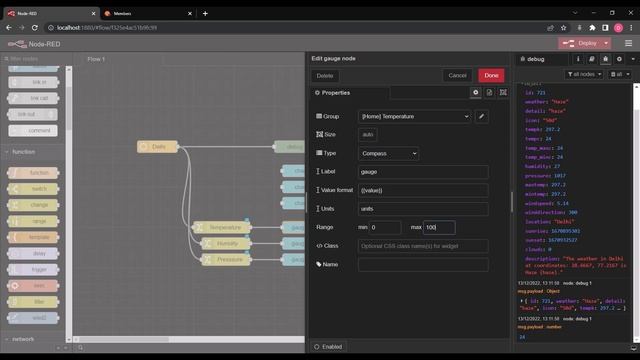Viewport: 640px width, 360px height.
Task: Open the Node-RED hamburger main menu
Action: click(629, 43)
